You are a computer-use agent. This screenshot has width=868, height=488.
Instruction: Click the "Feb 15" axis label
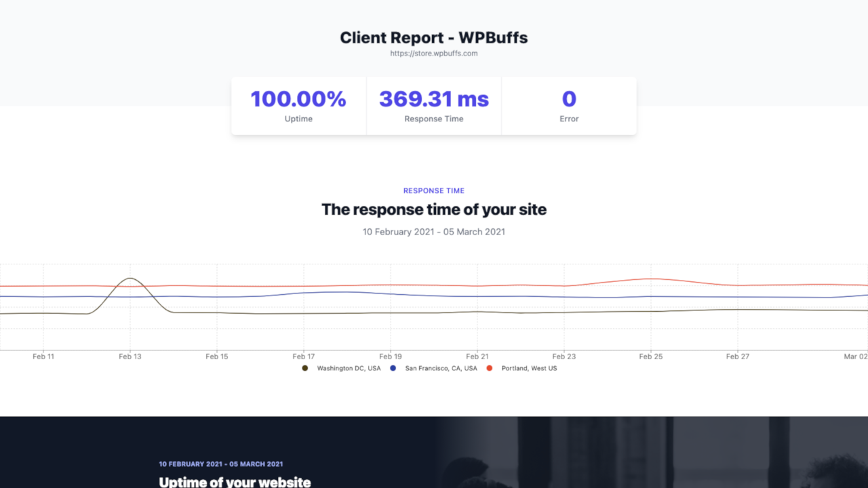click(x=217, y=356)
